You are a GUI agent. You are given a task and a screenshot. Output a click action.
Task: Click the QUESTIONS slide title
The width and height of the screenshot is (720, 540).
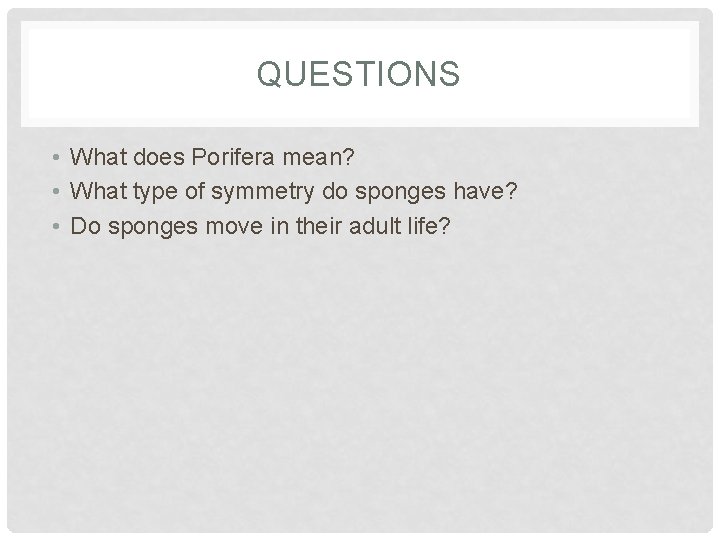click(x=359, y=74)
